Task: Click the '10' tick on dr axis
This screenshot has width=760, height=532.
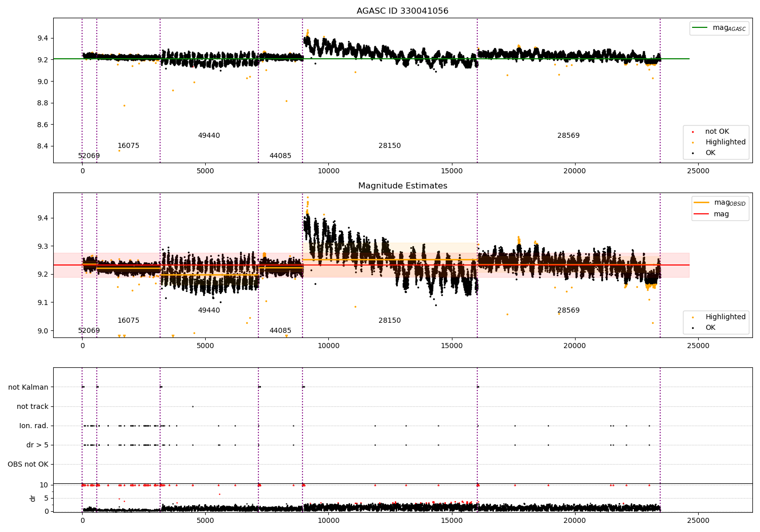Action: [x=44, y=485]
